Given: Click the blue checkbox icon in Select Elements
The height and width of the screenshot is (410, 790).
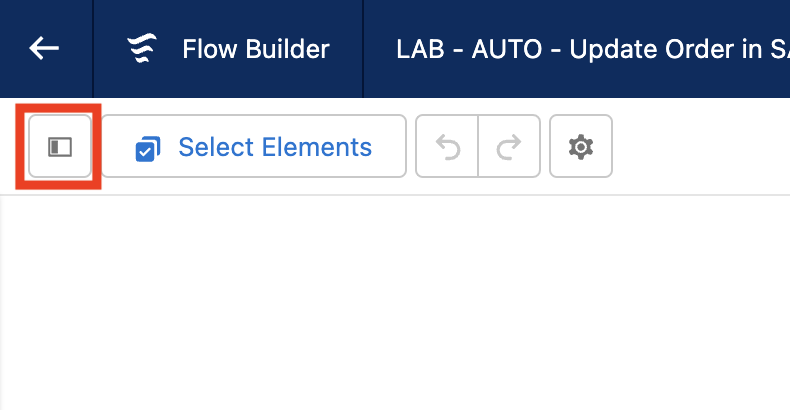Looking at the screenshot, I should 148,149.
